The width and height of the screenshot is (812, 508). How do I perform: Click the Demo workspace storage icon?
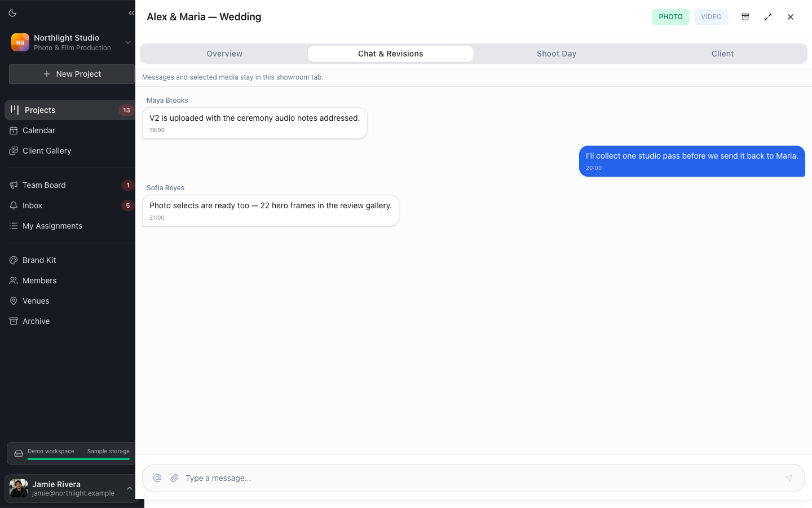pos(19,453)
